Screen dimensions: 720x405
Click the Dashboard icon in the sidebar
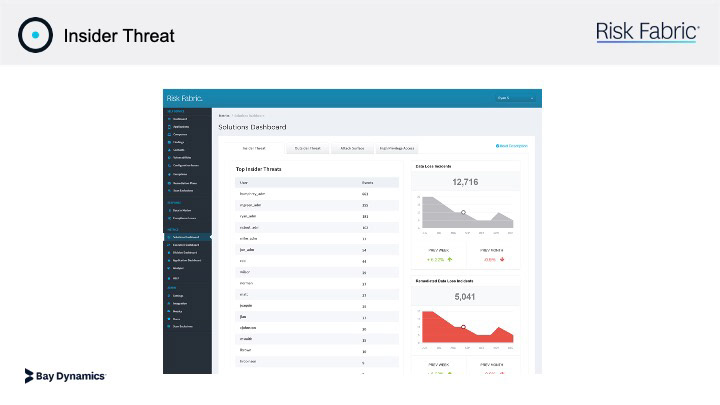click(x=169, y=119)
